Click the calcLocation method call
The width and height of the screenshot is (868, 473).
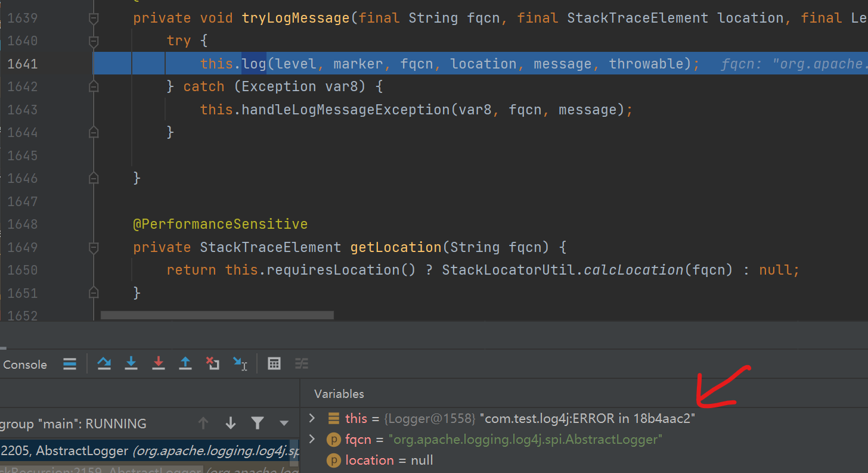tap(634, 270)
